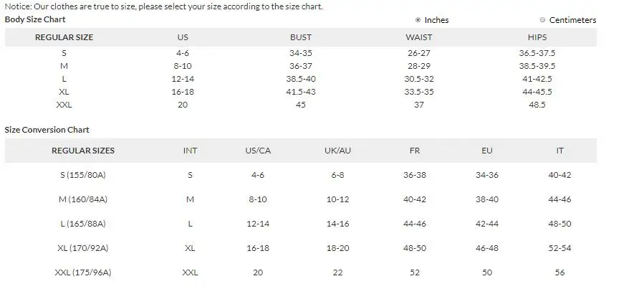Click the M (160/84A) size label
This screenshot has height=299, width=644.
pos(83,199)
